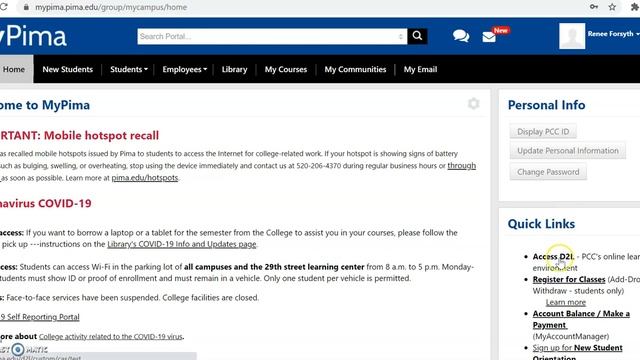Click the bookmark star icon

pos(612,7)
